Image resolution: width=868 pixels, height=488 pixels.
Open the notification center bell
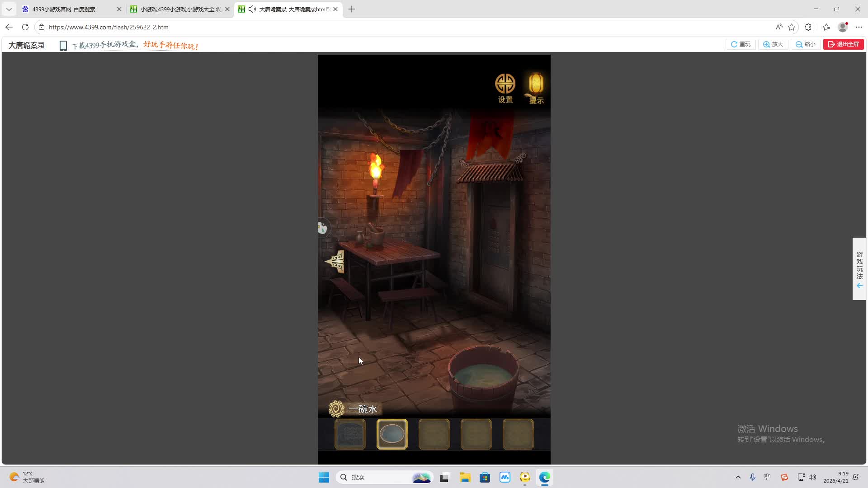[x=856, y=477]
